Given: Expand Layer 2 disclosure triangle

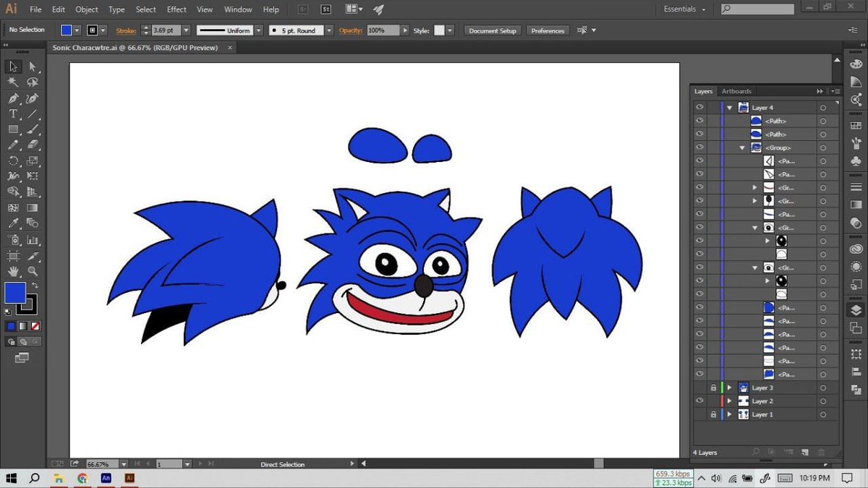Looking at the screenshot, I should tap(729, 401).
